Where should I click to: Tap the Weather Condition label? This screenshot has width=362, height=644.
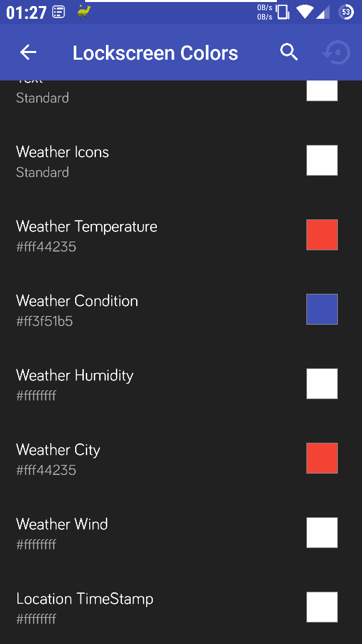[x=76, y=301]
